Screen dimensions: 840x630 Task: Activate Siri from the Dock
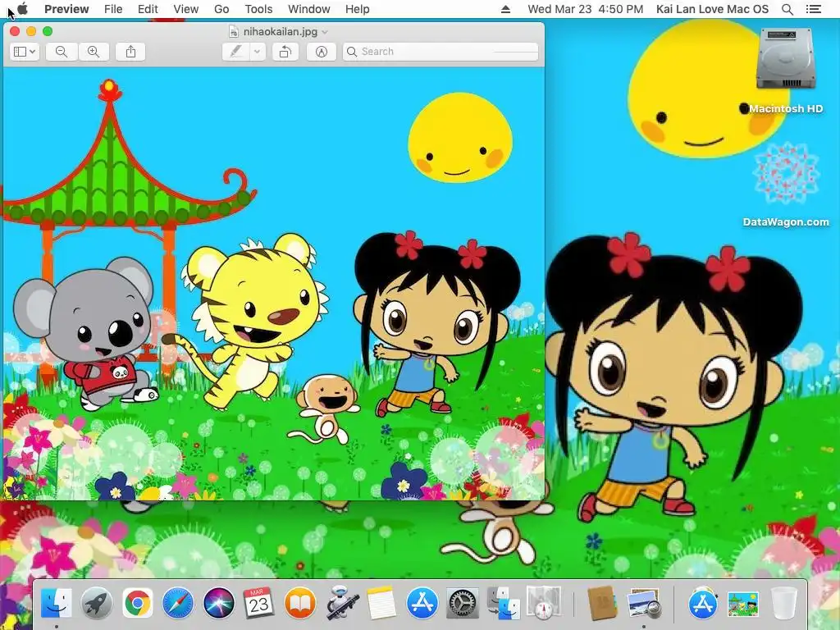[x=218, y=603]
